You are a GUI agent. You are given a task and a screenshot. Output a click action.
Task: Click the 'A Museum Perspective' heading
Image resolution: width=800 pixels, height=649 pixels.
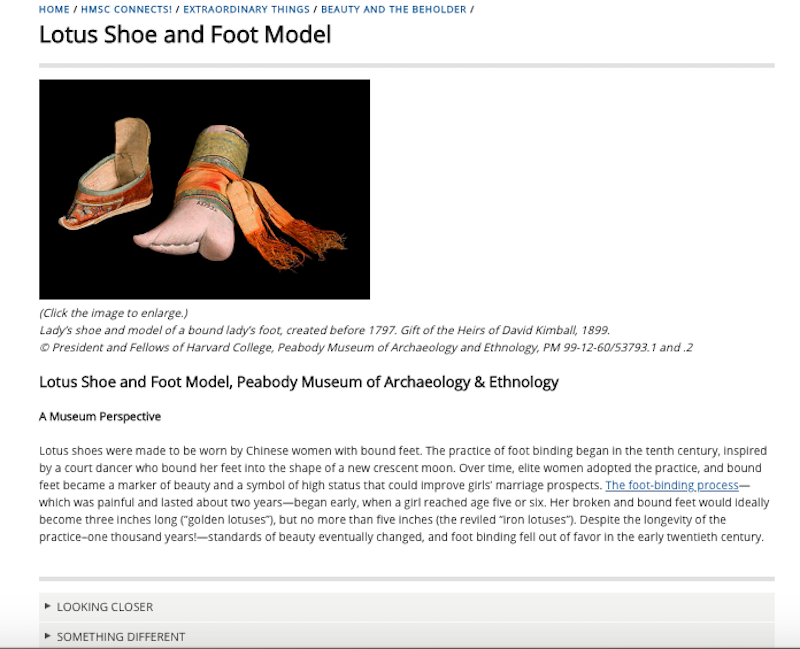click(x=100, y=416)
